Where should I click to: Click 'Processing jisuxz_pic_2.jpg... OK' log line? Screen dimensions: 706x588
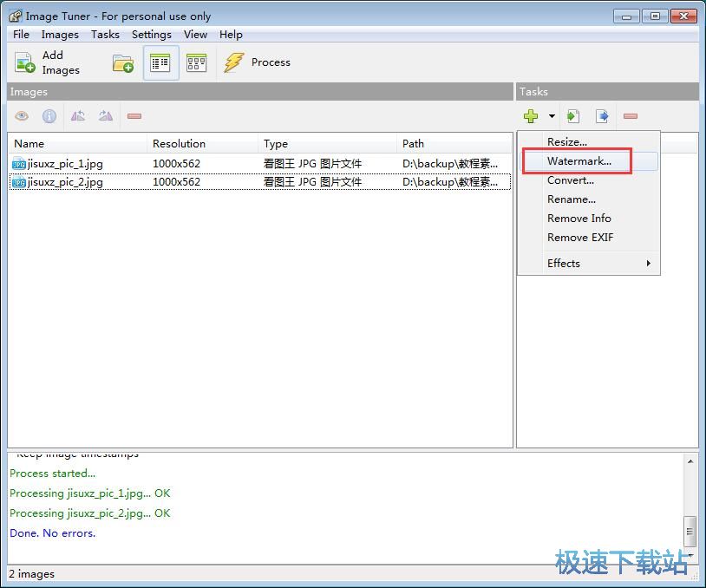90,513
